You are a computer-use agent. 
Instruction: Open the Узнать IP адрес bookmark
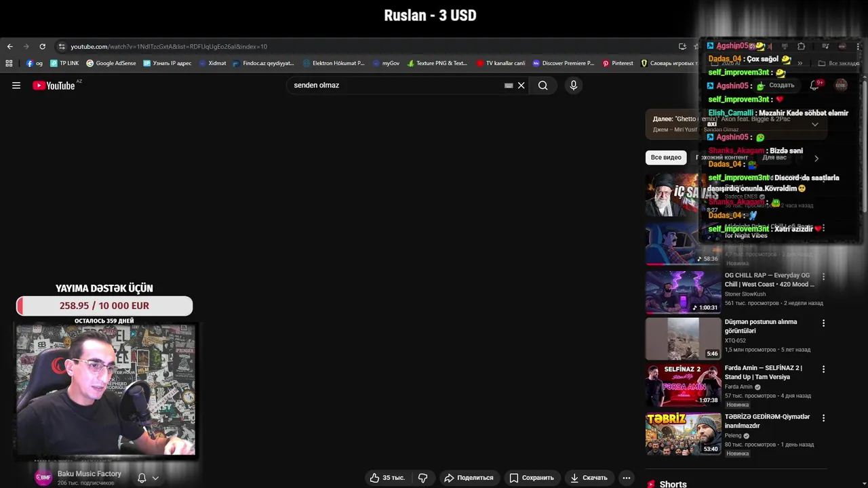pyautogui.click(x=167, y=63)
